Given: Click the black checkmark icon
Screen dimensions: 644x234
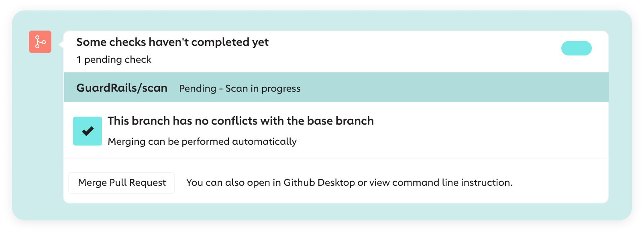Looking at the screenshot, I should pyautogui.click(x=88, y=131).
